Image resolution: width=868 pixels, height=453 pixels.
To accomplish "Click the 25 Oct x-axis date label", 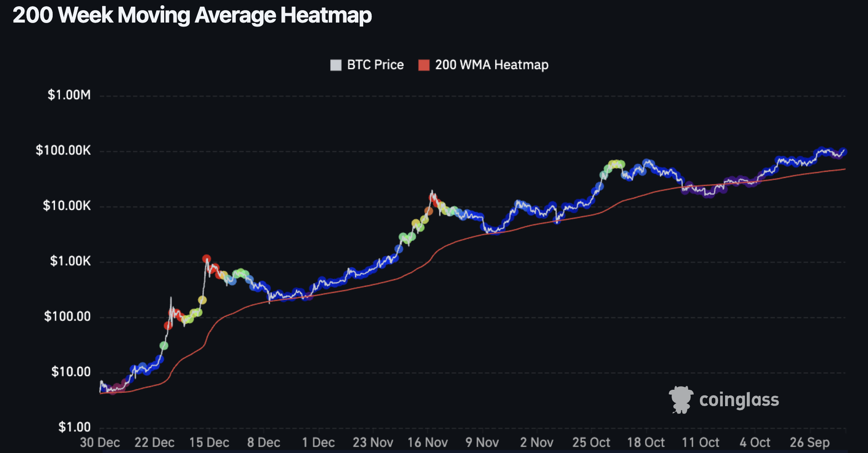I will pos(591,442).
